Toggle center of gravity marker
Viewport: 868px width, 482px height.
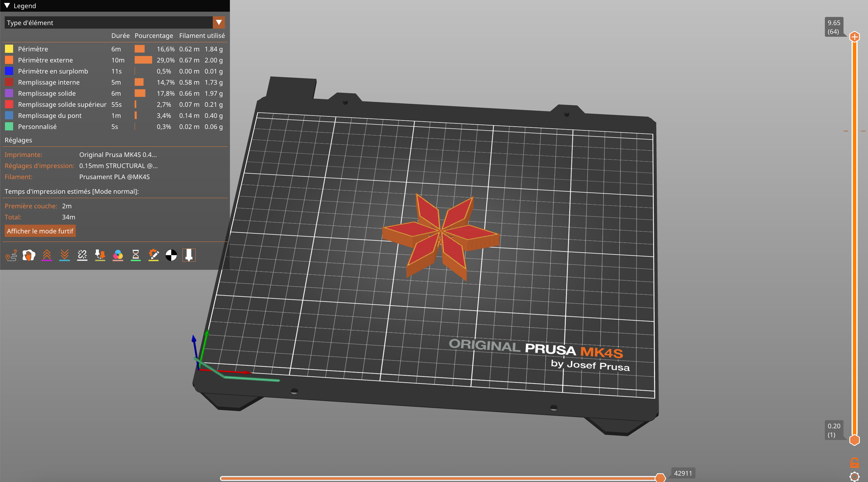171,255
